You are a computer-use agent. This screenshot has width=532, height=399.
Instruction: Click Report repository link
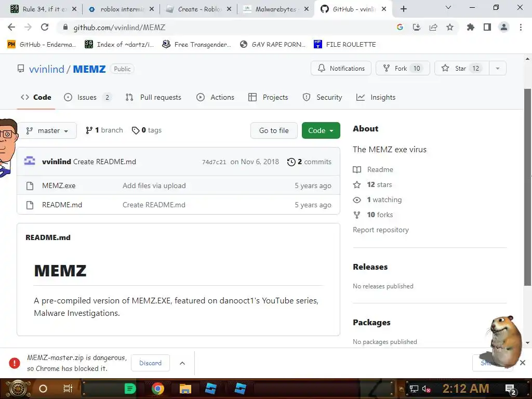coord(381,230)
